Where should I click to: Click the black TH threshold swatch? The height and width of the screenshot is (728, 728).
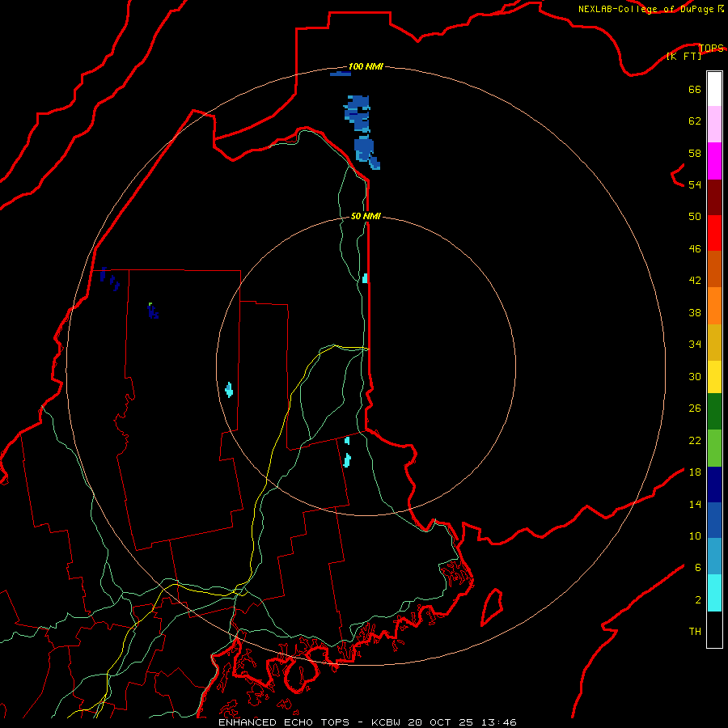coord(714,629)
